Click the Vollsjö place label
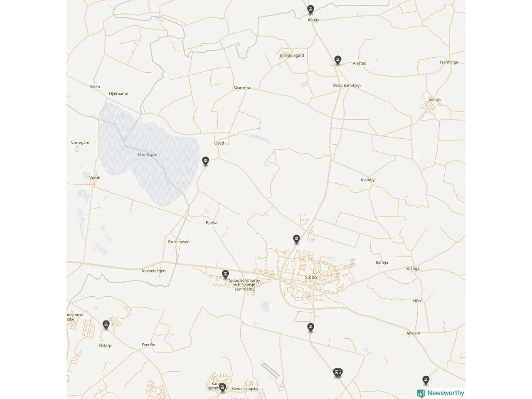The width and height of the screenshot is (532, 399). click(x=434, y=100)
